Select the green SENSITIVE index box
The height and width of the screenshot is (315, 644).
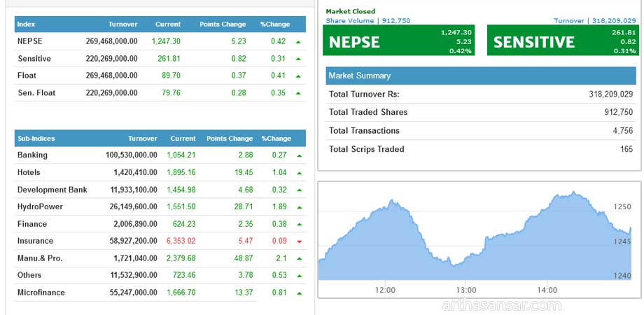click(x=562, y=41)
